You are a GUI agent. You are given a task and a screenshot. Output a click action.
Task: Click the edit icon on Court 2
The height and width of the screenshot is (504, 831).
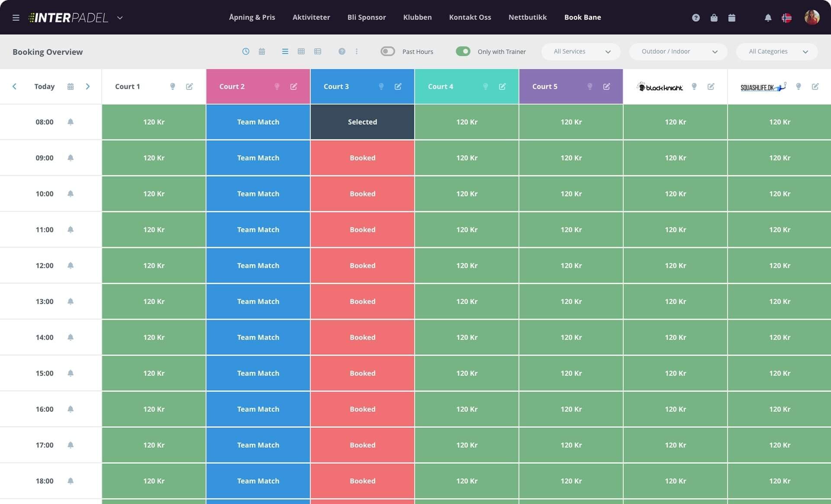click(293, 87)
